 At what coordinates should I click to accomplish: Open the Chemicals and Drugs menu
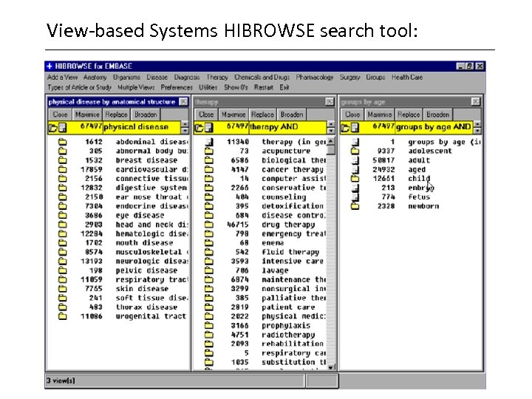click(262, 78)
